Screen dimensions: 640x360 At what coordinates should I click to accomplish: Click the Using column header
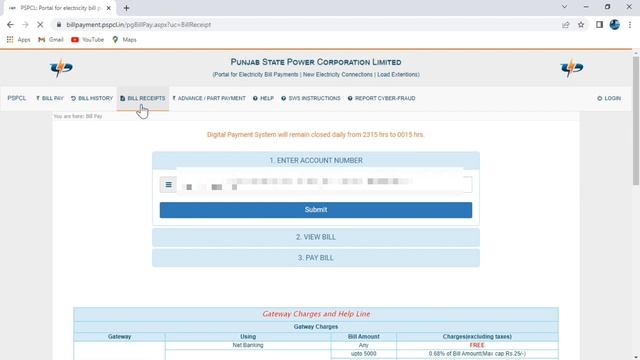click(x=248, y=337)
